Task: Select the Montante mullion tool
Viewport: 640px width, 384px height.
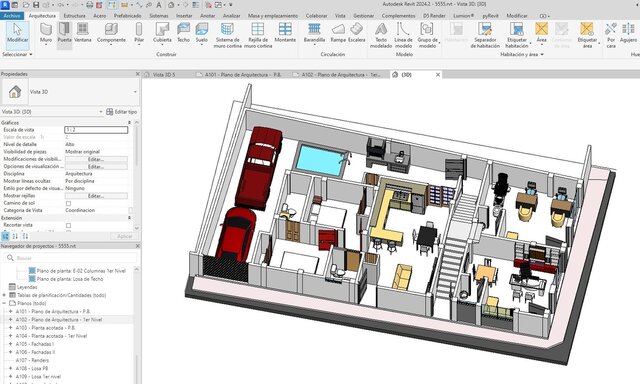Action: pos(285,33)
